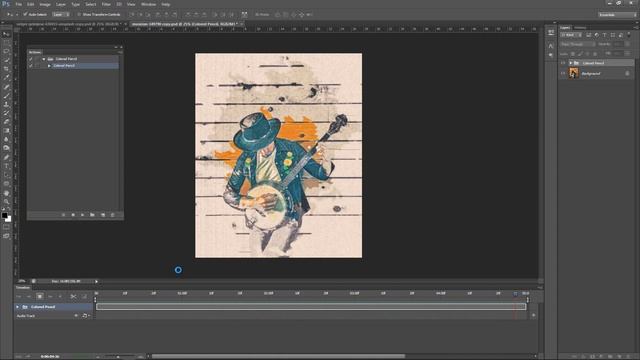Select the Healing Brush tool
The image size is (640, 360).
tap(6, 87)
